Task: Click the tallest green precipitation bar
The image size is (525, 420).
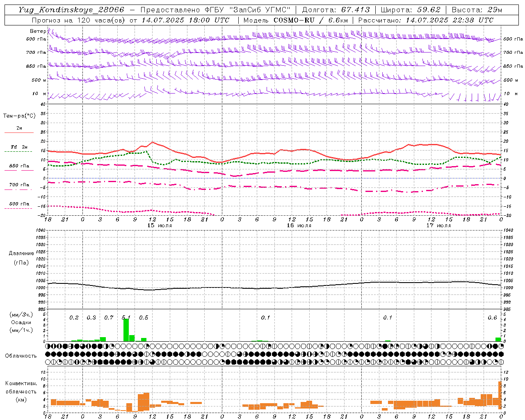Action: pyautogui.click(x=126, y=330)
